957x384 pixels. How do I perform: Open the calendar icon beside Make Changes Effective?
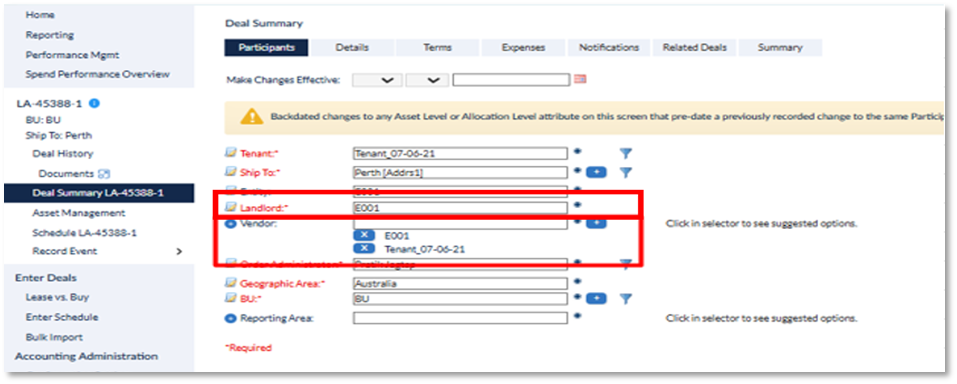[x=580, y=79]
